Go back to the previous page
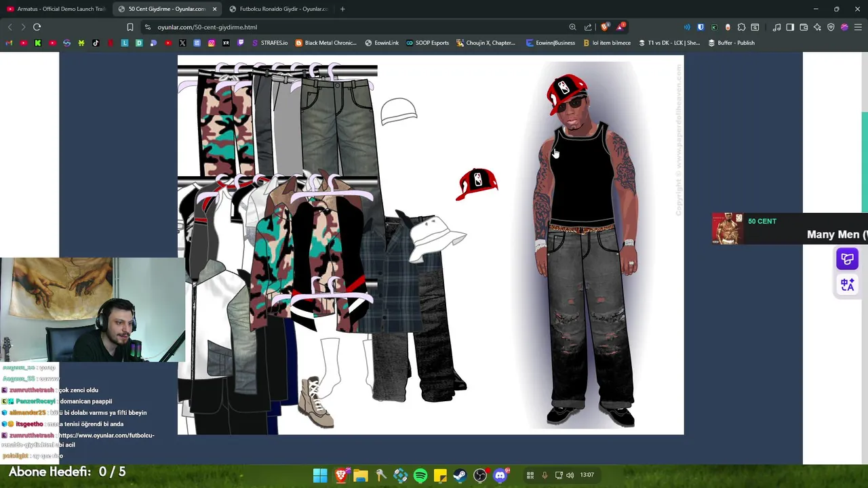The width and height of the screenshot is (868, 488). click(9, 27)
